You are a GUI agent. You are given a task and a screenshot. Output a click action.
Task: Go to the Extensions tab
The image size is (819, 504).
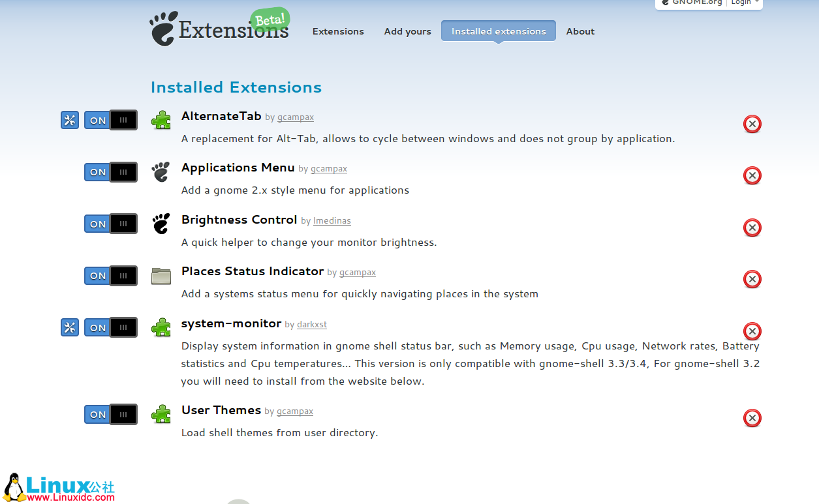338,31
